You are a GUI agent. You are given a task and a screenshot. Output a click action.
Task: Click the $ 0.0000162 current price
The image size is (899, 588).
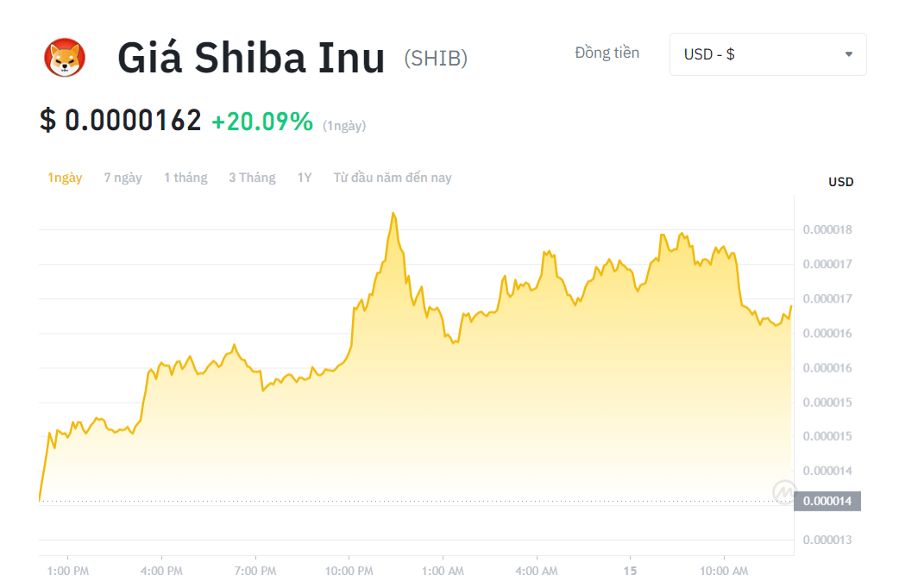(x=121, y=121)
